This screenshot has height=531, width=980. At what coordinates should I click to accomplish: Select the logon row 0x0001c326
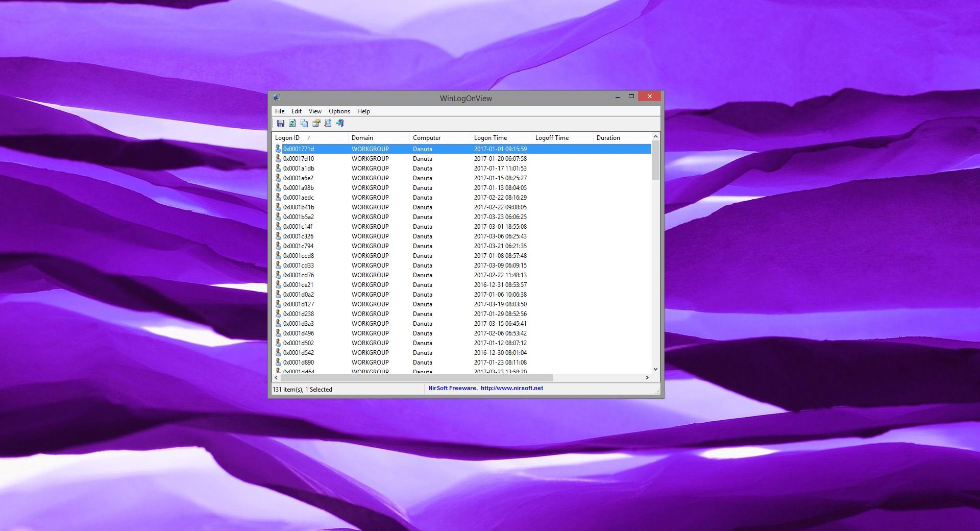pos(299,236)
